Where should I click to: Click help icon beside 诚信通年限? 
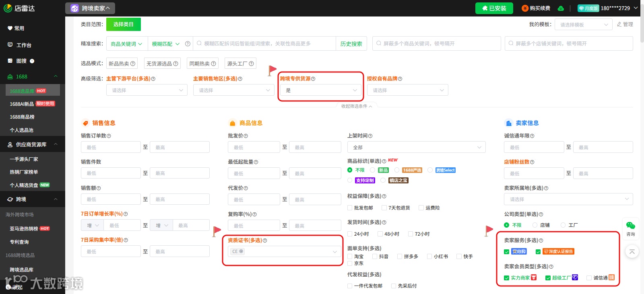(532, 136)
